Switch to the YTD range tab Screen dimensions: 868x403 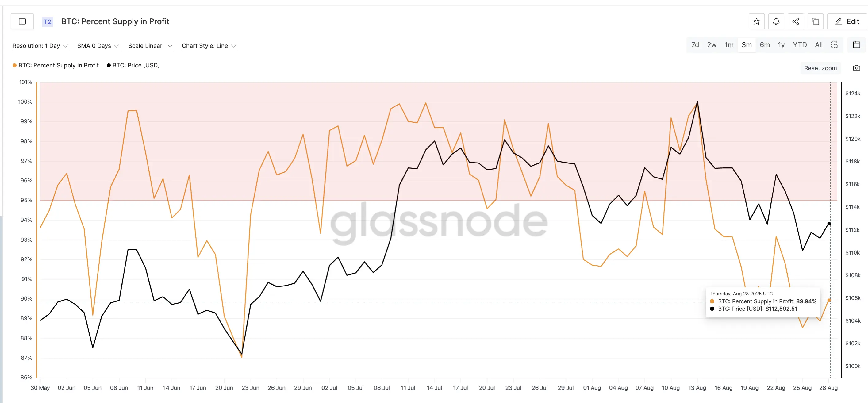pos(800,45)
